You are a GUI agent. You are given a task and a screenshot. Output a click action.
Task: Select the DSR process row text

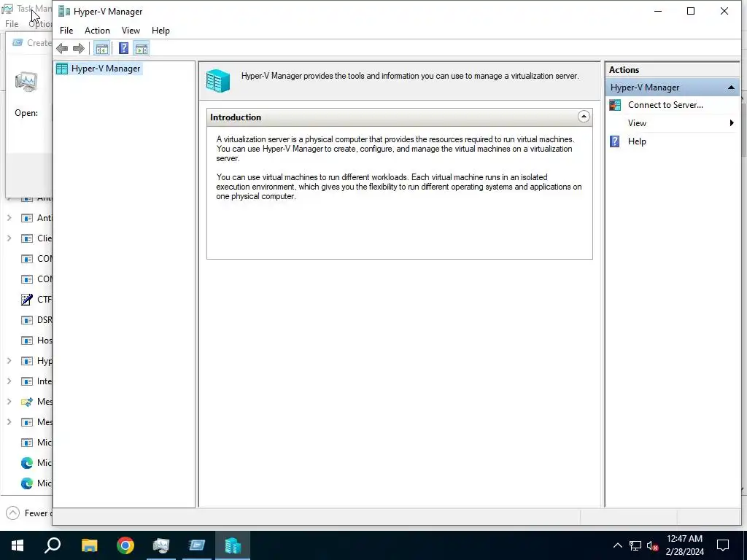pos(44,319)
